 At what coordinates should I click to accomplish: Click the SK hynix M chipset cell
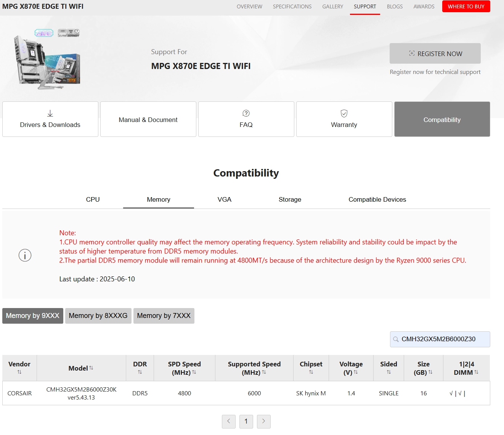311,393
